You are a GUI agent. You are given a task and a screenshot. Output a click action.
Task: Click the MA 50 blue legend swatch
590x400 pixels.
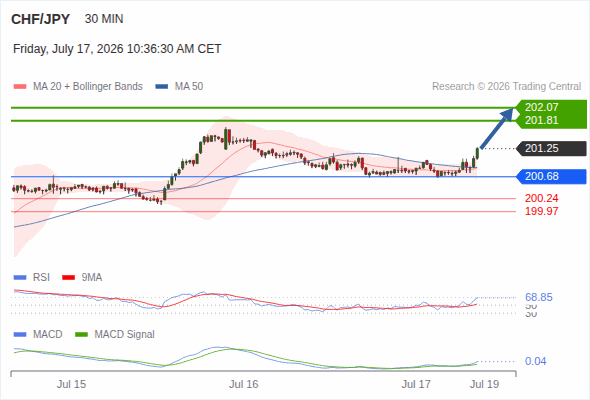162,87
